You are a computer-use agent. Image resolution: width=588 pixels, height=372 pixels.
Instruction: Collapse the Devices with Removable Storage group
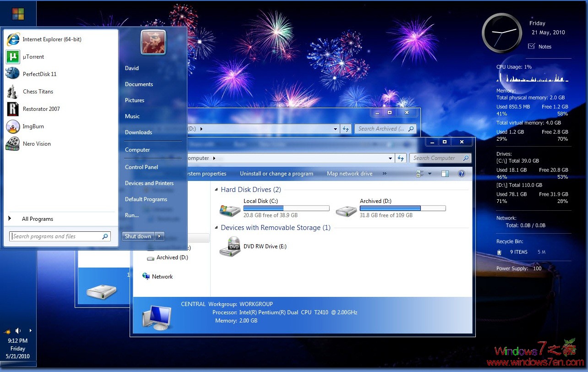coord(216,228)
